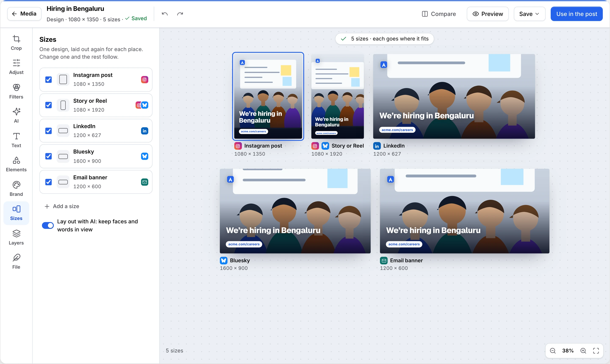Expand the Save dropdown
Viewport: 610px width, 364px height.
(x=530, y=14)
